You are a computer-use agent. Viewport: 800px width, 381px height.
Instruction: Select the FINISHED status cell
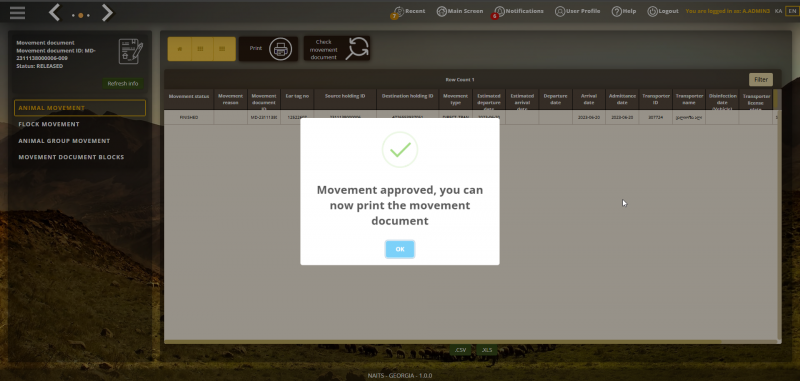pyautogui.click(x=189, y=117)
